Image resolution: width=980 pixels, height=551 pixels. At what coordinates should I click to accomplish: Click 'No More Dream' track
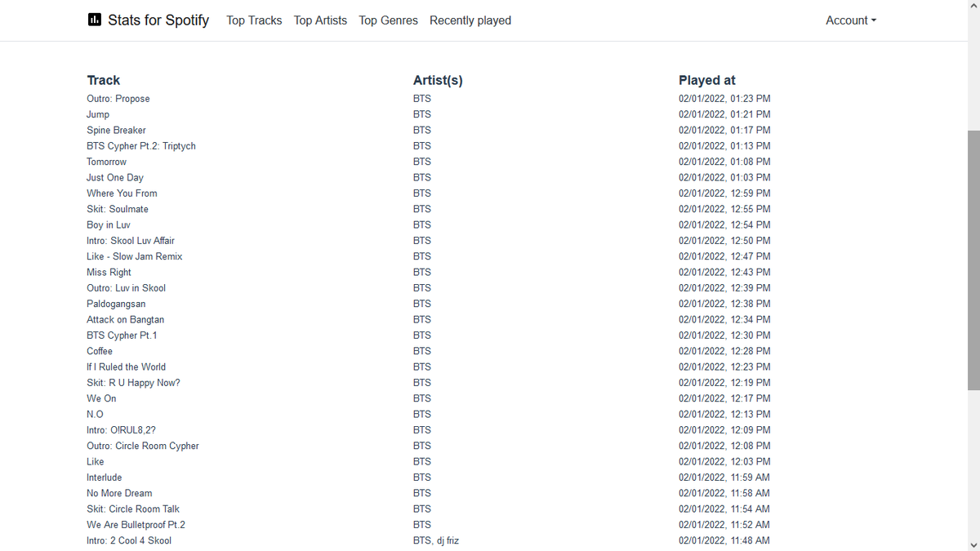tap(119, 493)
